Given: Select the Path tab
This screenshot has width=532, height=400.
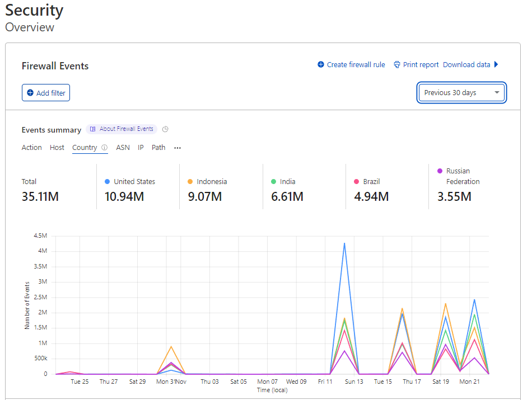Looking at the screenshot, I should [158, 148].
